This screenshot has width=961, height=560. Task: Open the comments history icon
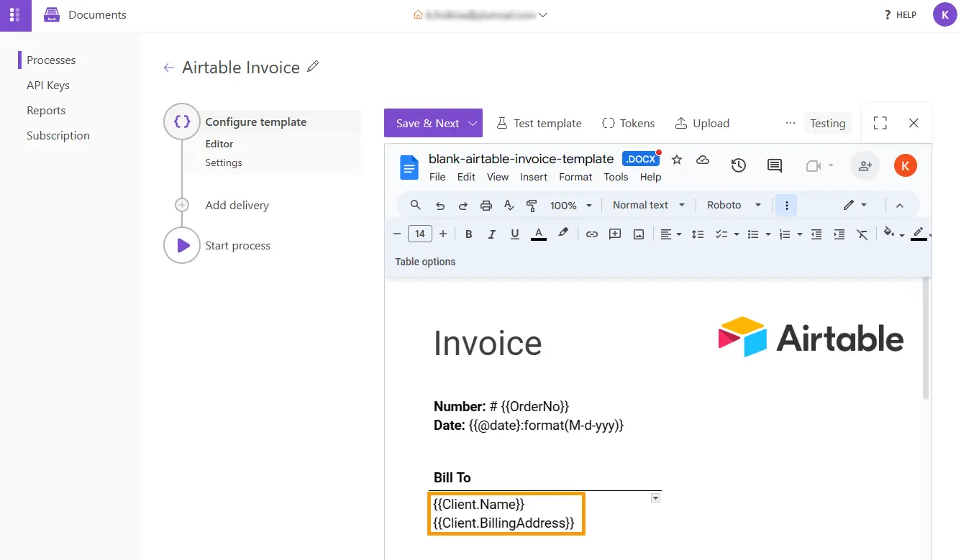coord(775,166)
